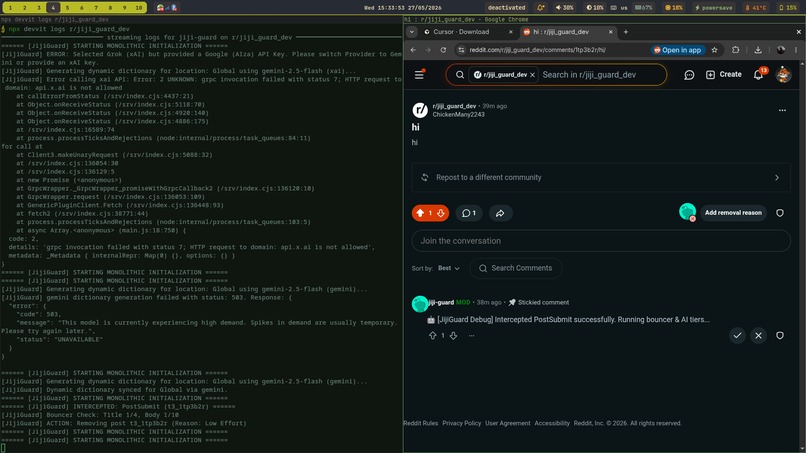Open Reddit chat icon
The image size is (806, 453).
(x=689, y=75)
